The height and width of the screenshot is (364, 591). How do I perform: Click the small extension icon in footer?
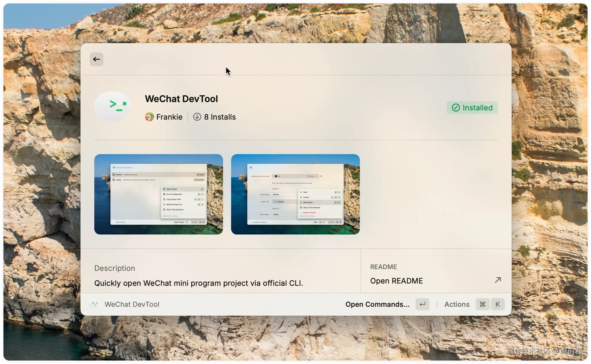point(94,304)
